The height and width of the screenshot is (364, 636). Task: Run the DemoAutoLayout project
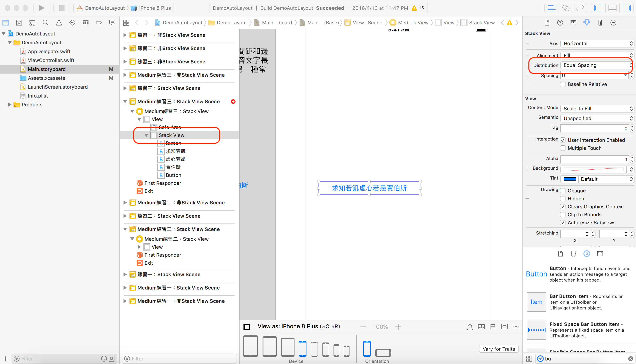(x=41, y=8)
